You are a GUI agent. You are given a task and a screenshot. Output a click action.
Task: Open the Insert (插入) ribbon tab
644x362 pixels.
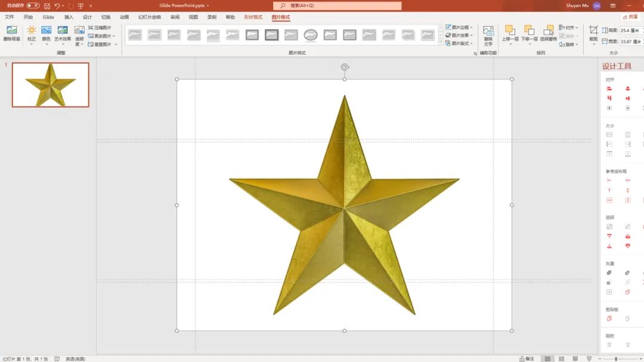(69, 17)
